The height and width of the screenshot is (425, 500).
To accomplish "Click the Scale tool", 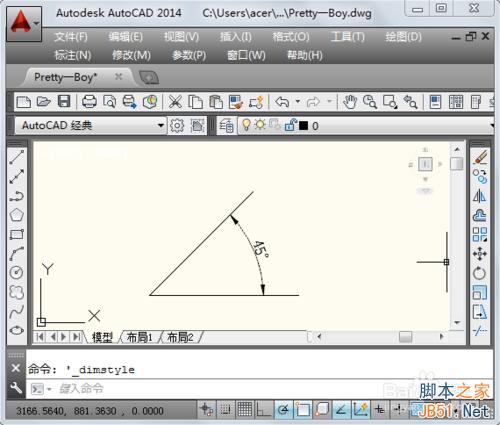I will click(480, 293).
